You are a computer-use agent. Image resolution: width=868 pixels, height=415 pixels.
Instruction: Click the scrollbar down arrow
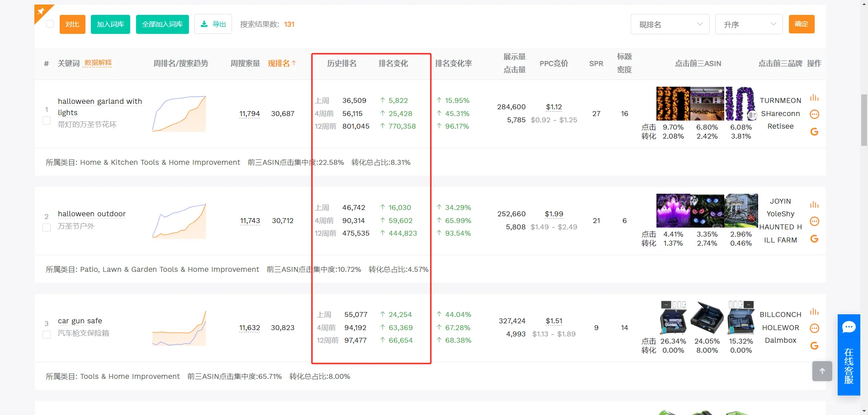(864, 411)
